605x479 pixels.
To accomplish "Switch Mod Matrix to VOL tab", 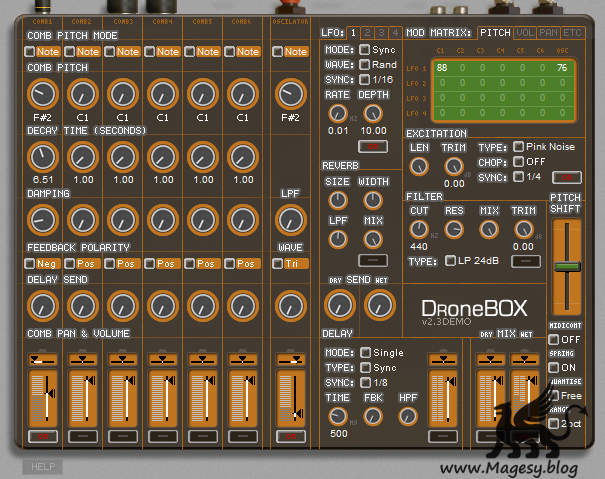I will click(525, 33).
